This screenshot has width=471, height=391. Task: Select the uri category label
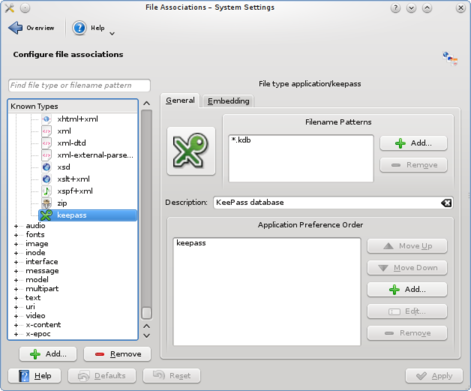(30, 307)
